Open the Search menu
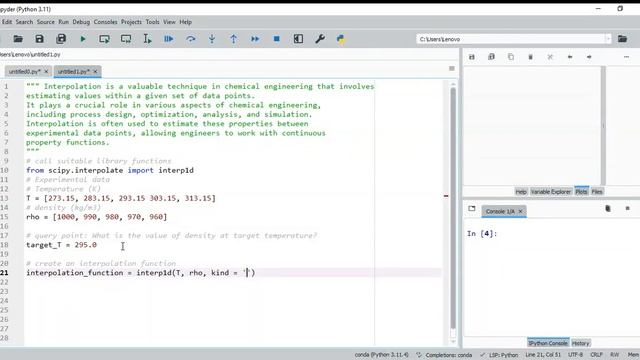 click(24, 22)
